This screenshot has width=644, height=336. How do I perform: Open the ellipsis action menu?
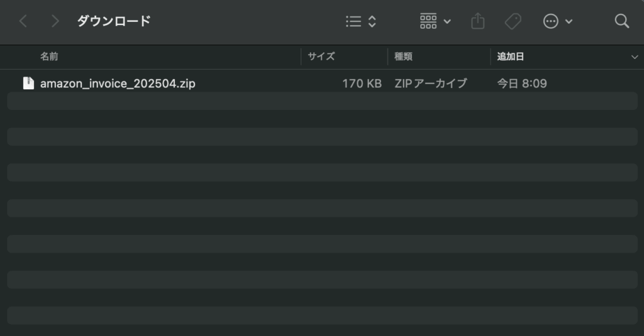pos(551,21)
